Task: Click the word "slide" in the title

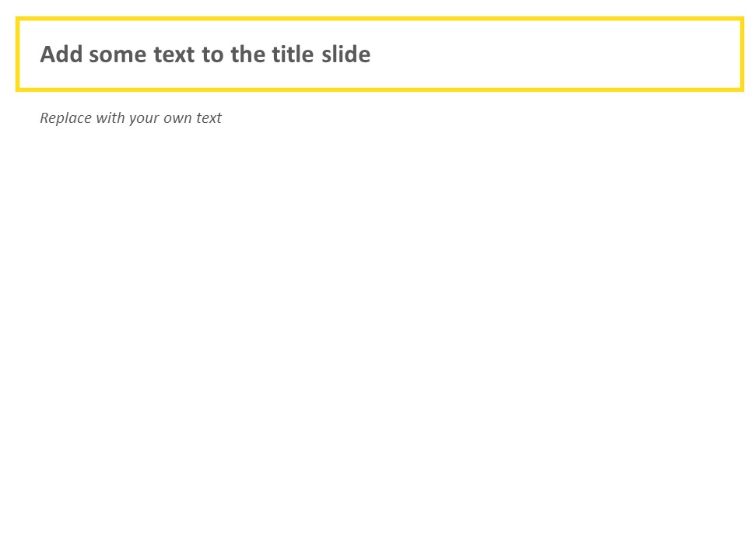Action: 345,54
